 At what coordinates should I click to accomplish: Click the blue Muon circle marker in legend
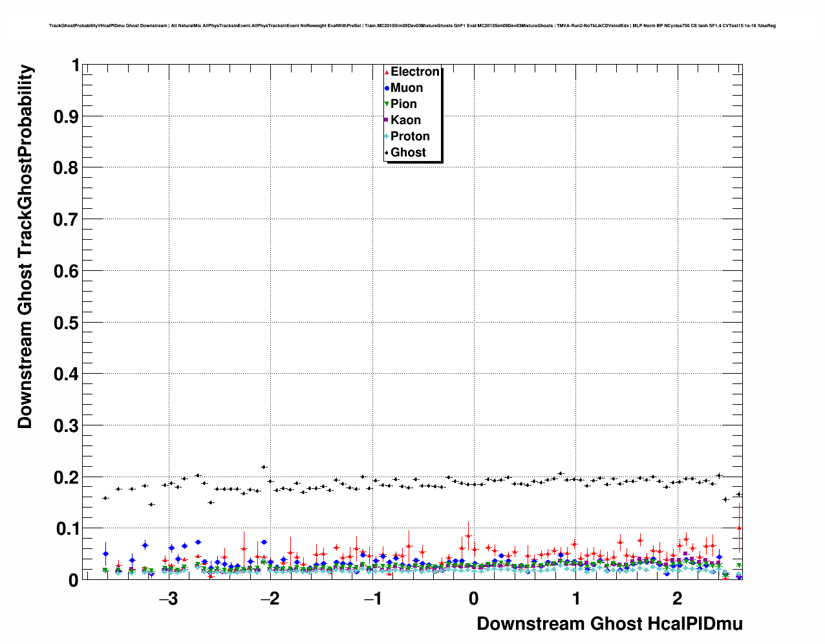[x=387, y=88]
